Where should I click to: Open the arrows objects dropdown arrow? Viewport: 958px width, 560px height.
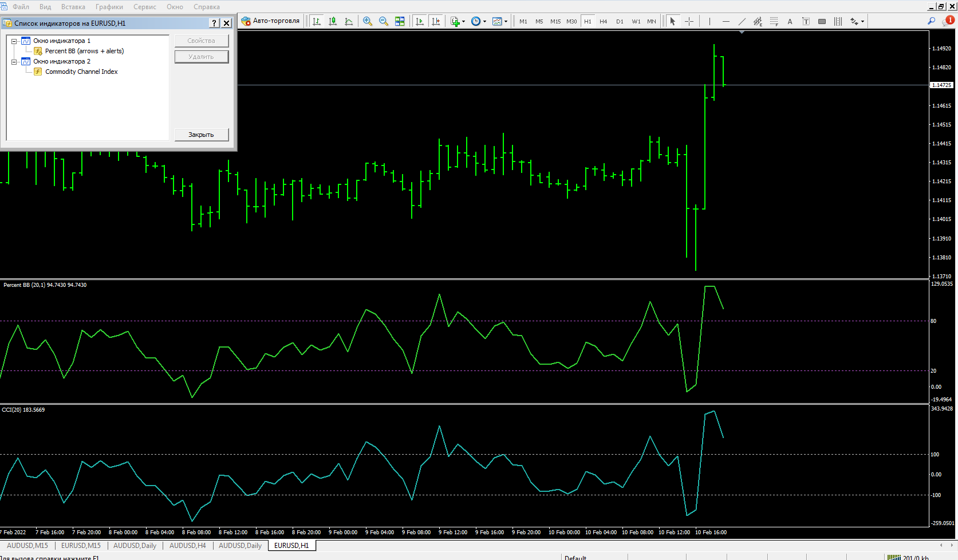click(862, 21)
